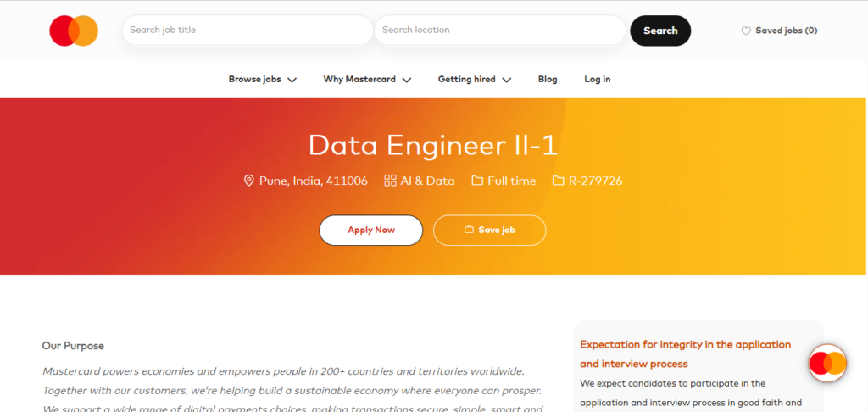The height and width of the screenshot is (412, 868).
Task: Click the folder icon beside Full time
Action: pos(477,181)
